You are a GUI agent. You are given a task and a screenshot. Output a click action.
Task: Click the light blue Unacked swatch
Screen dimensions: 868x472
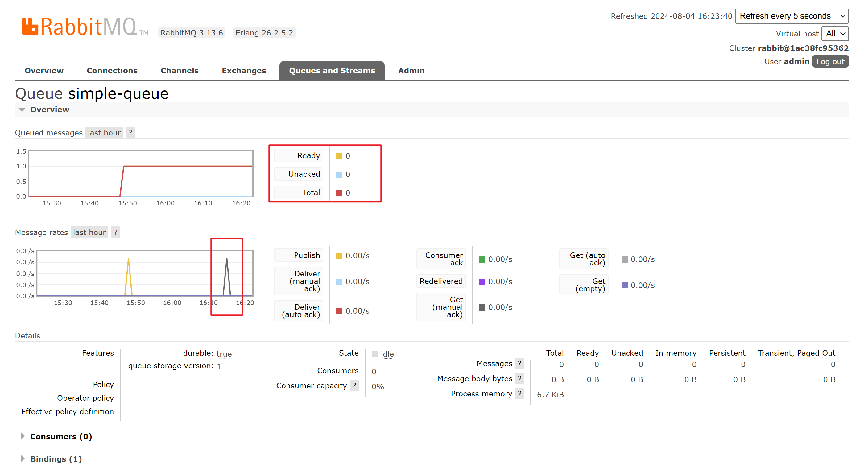coord(339,175)
